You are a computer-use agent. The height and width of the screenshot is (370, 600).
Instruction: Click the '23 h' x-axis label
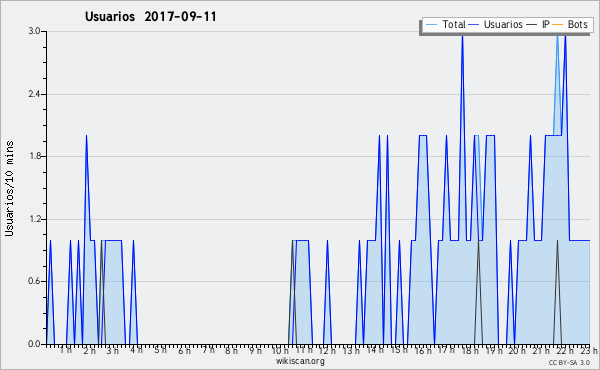[589, 350]
